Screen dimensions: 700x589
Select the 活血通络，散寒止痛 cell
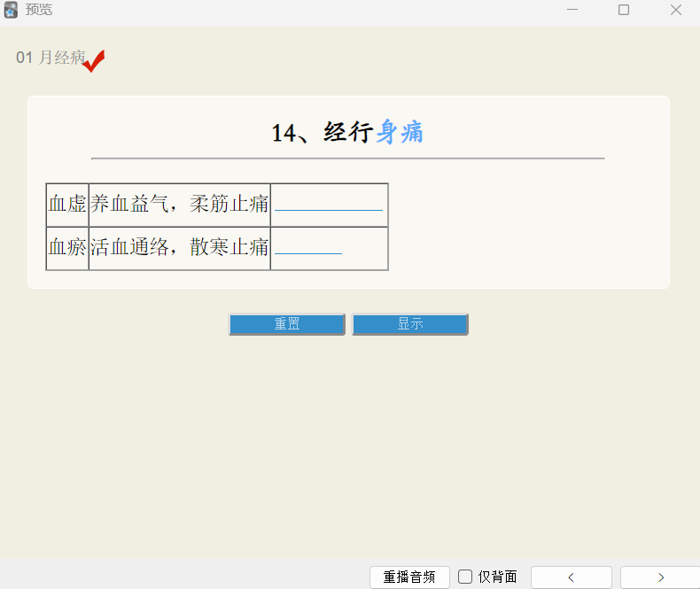180,248
